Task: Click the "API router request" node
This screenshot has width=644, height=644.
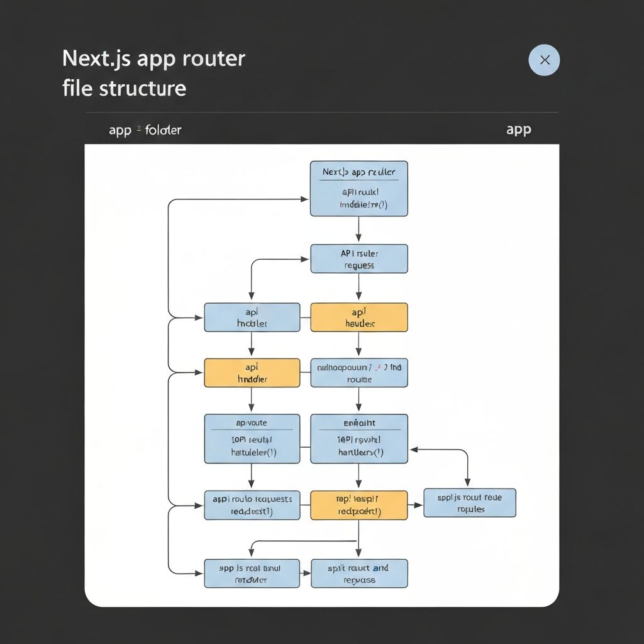Action: (358, 258)
